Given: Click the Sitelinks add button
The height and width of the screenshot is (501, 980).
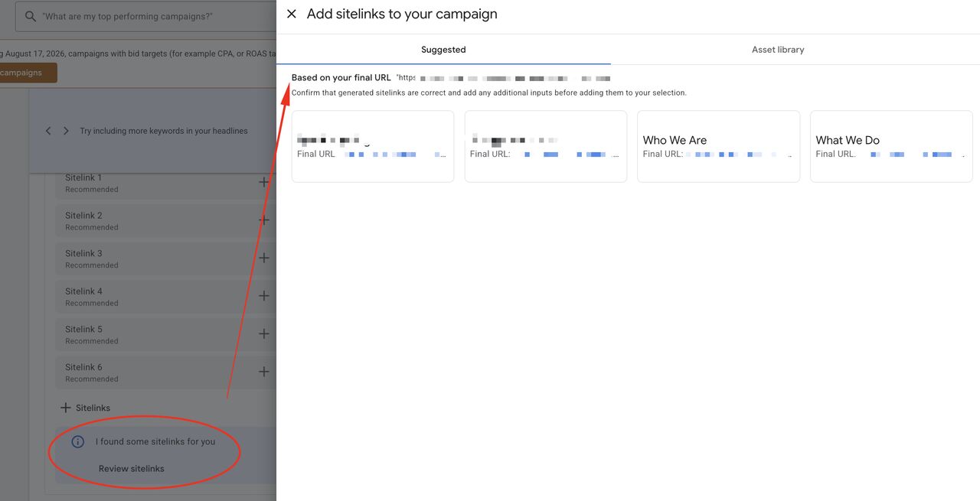Looking at the screenshot, I should coord(86,408).
